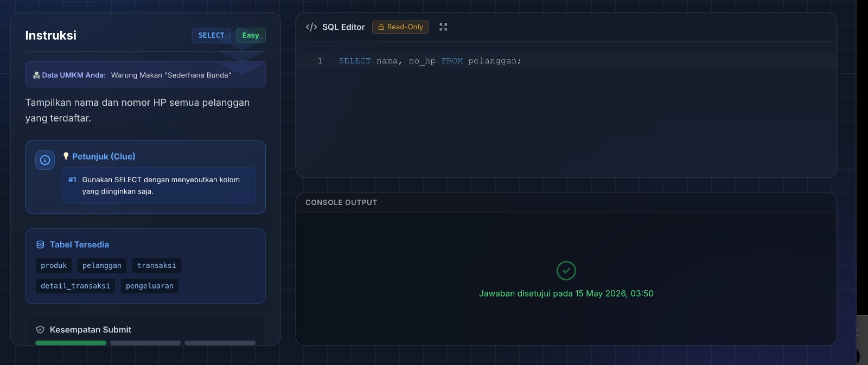This screenshot has height=365, width=868.
Task: Select the transaksi table chip
Action: coord(157,266)
